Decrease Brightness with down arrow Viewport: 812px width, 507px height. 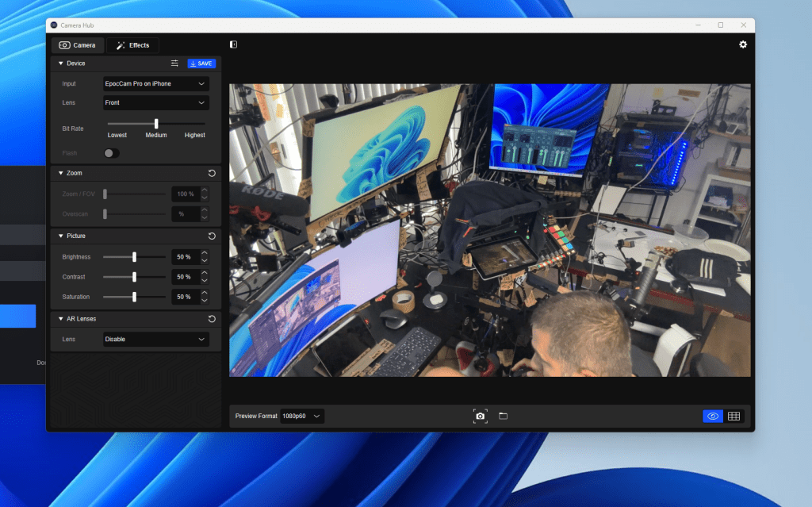(x=205, y=260)
